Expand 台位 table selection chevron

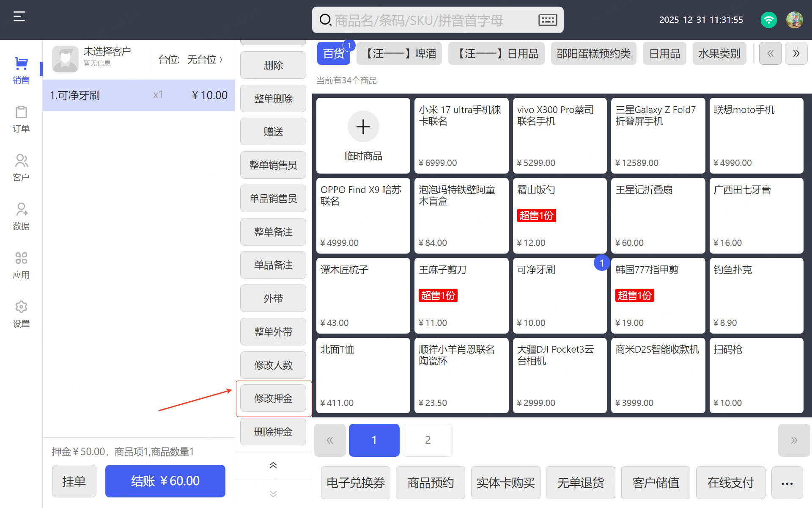(221, 60)
